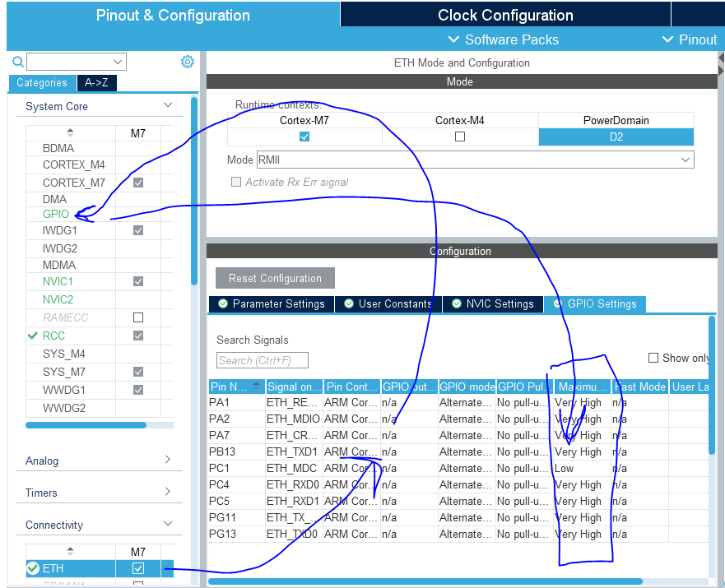Click the search magnifier icon

pos(17,62)
